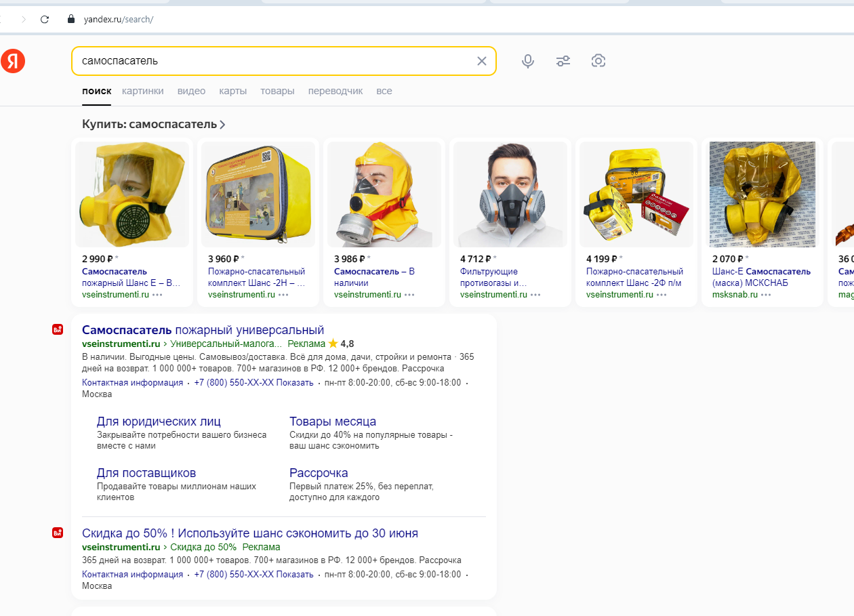Screen dimensions: 854x616
Task: Switch to the картинки tab
Action: [x=143, y=91]
